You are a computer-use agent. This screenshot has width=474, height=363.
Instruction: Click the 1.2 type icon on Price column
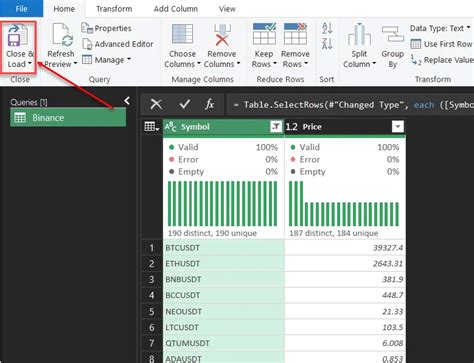click(292, 127)
